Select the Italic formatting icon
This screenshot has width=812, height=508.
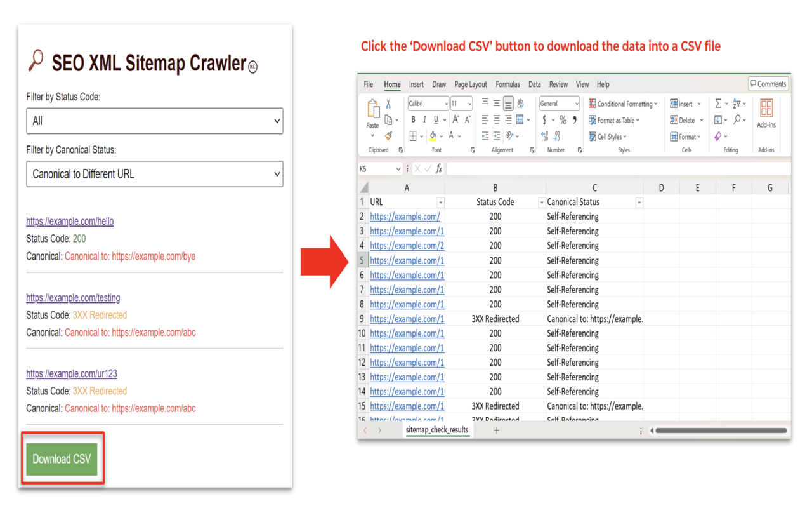pyautogui.click(x=424, y=119)
